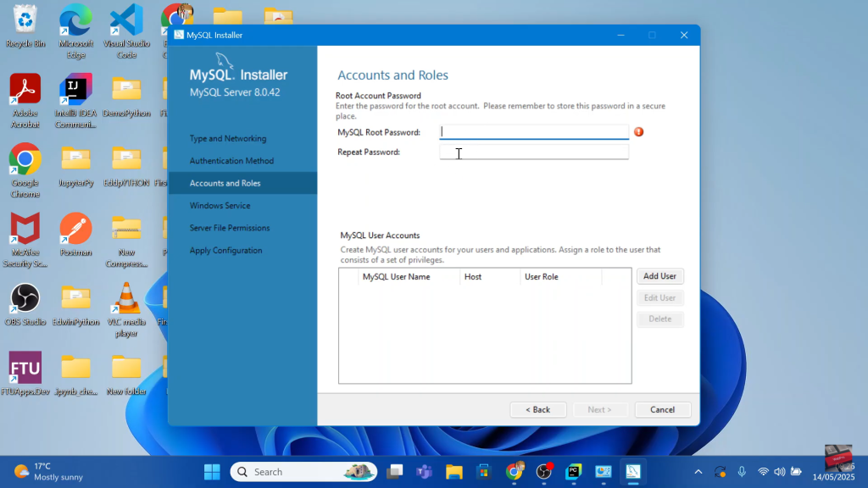868x488 pixels.
Task: Select the DemoPython folder on desktop
Action: tap(126, 97)
